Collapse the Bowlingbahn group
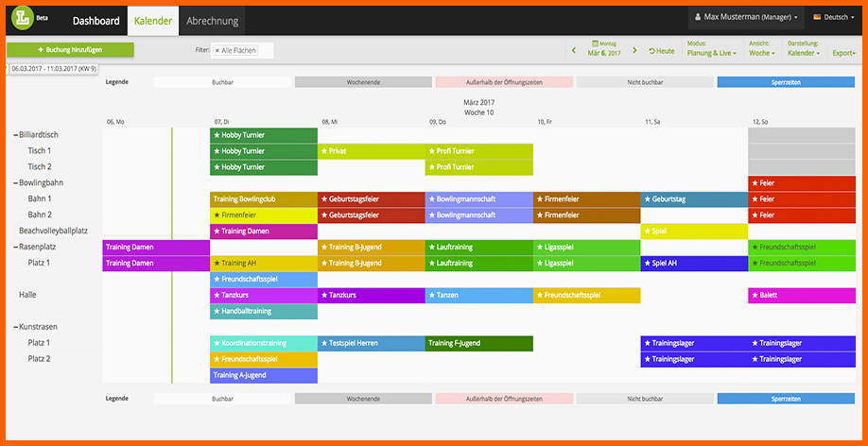 click(x=15, y=183)
